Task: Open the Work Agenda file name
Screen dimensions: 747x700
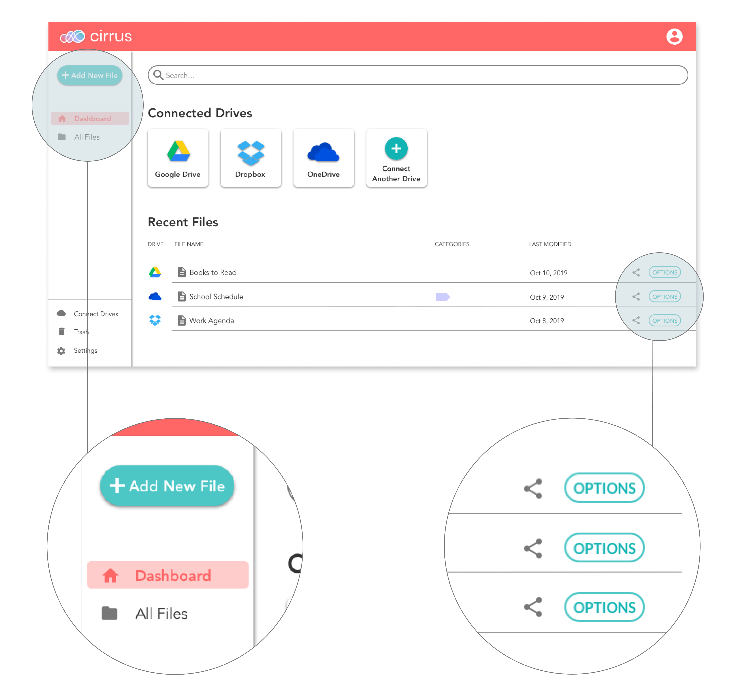Action: 211,321
